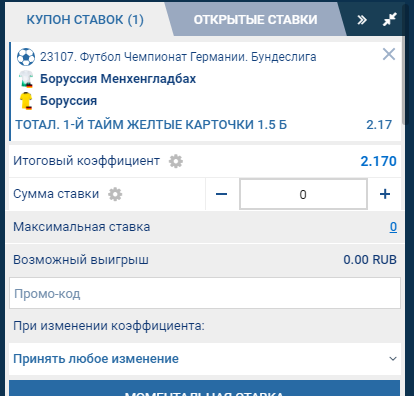Image resolution: width=414 pixels, height=396 pixels.
Task: Click the soccer ball sport icon
Action: tap(26, 57)
